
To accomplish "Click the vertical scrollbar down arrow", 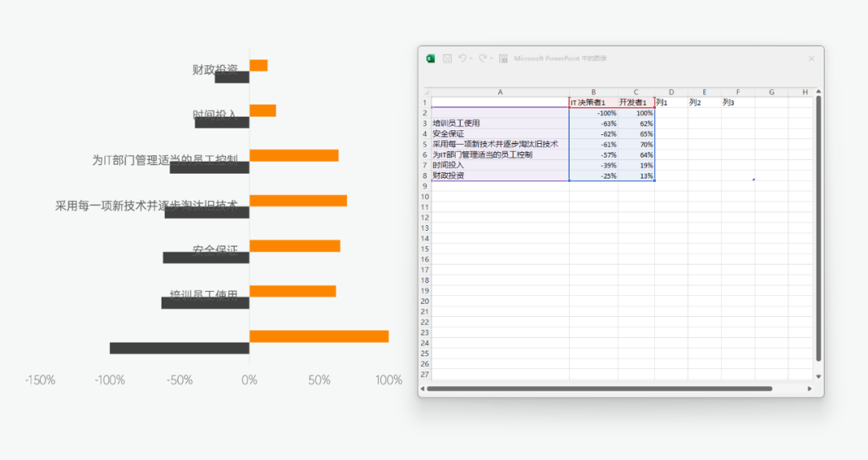I will 818,376.
